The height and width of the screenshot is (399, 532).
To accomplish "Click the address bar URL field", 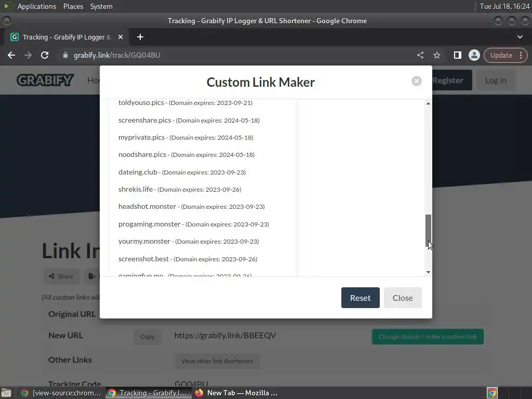I will tap(237, 55).
